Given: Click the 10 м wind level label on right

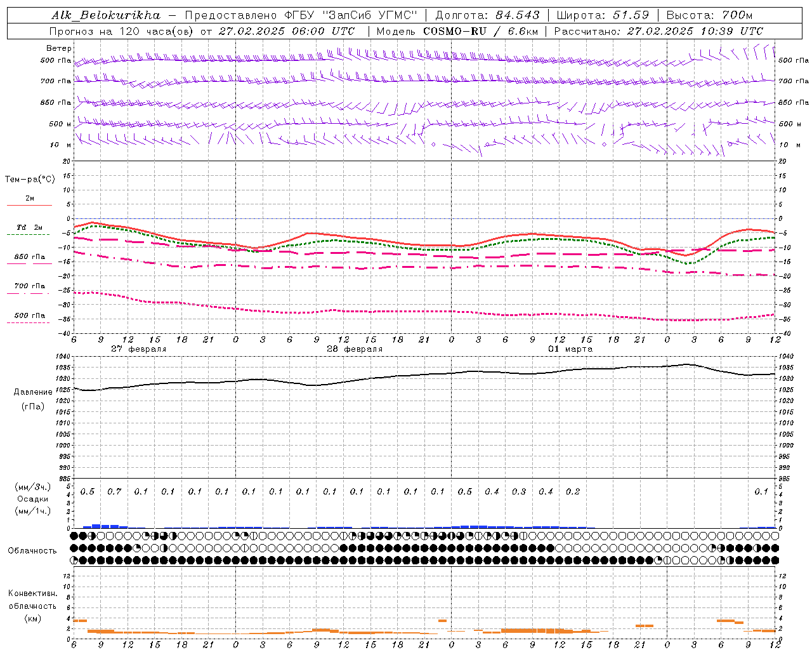Looking at the screenshot, I should pos(790,145).
